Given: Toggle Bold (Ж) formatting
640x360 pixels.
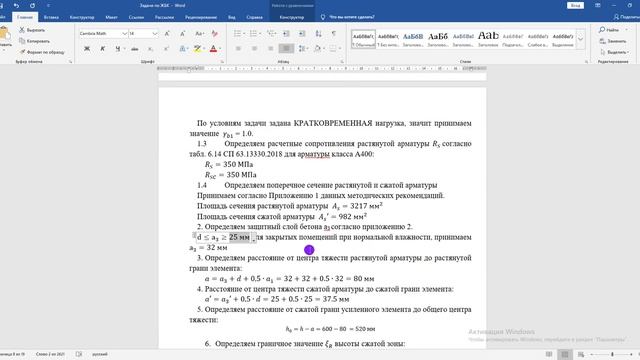Looking at the screenshot, I should pyautogui.click(x=87, y=49).
